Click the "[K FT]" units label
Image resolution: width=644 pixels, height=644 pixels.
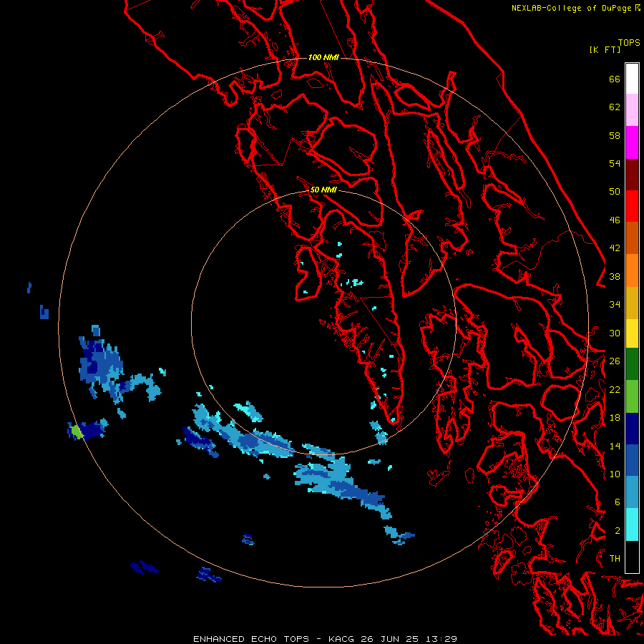(605, 50)
